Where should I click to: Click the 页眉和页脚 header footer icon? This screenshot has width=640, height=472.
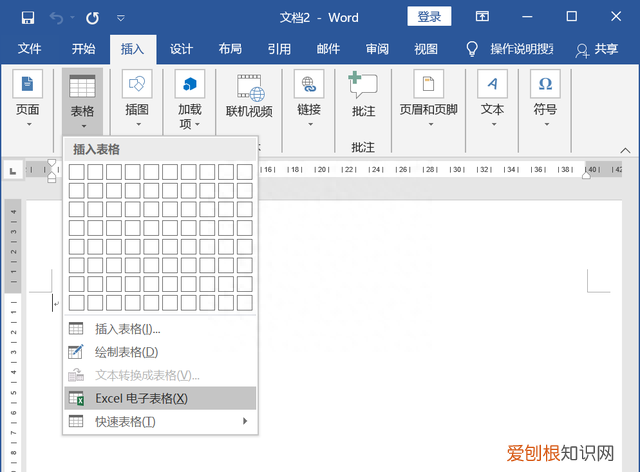[429, 84]
